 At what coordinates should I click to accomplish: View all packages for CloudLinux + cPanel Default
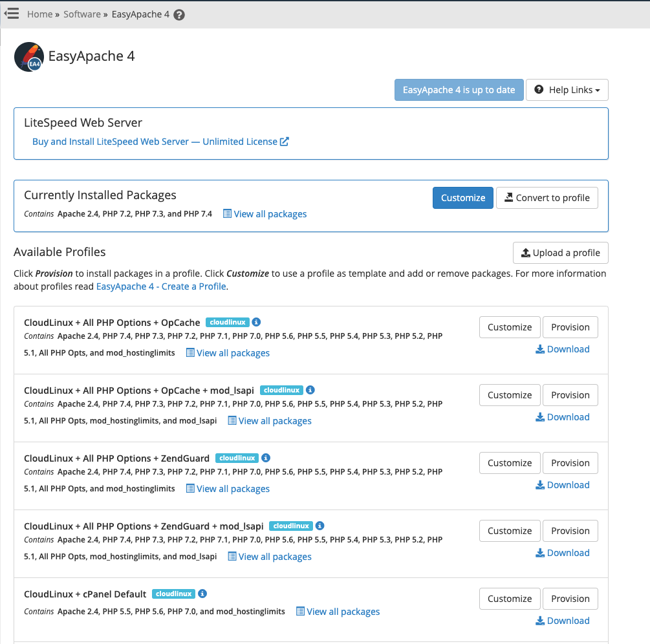click(338, 612)
